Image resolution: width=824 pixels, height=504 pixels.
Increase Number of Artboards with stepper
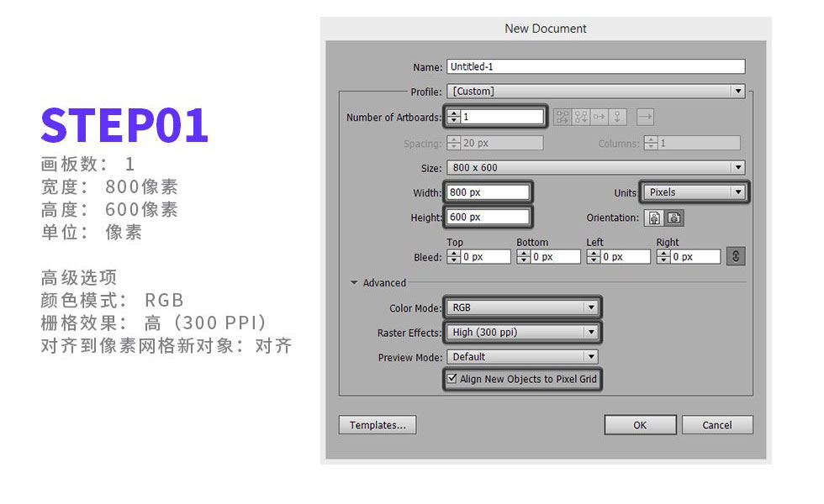pos(453,113)
